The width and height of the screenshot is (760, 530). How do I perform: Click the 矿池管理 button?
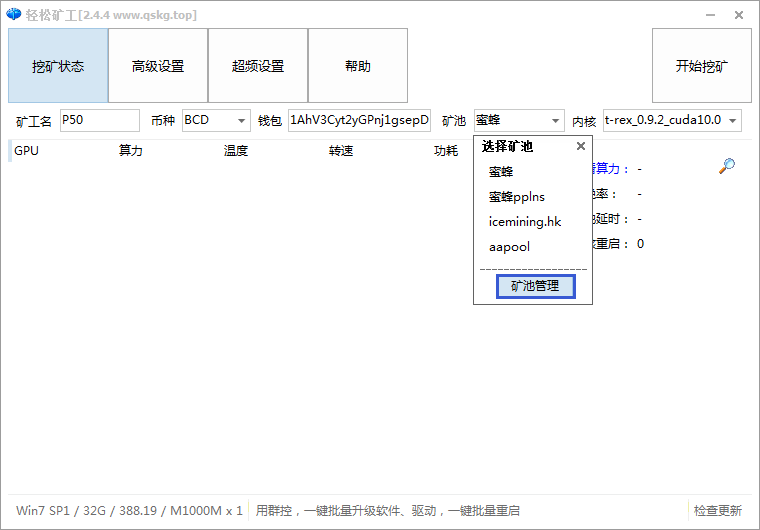point(535,286)
